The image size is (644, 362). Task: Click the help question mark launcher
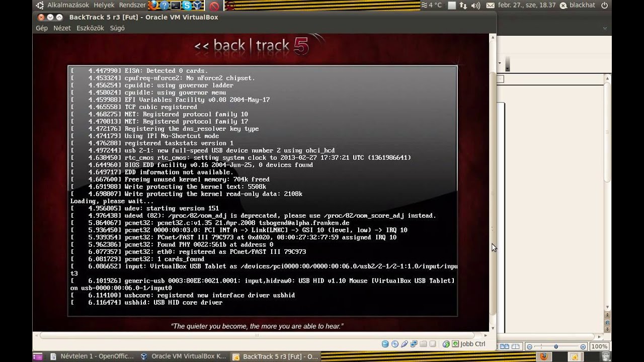point(164,6)
